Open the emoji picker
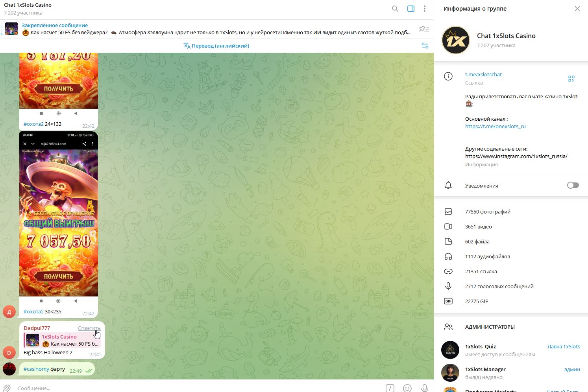The image size is (588, 392). coord(407,388)
